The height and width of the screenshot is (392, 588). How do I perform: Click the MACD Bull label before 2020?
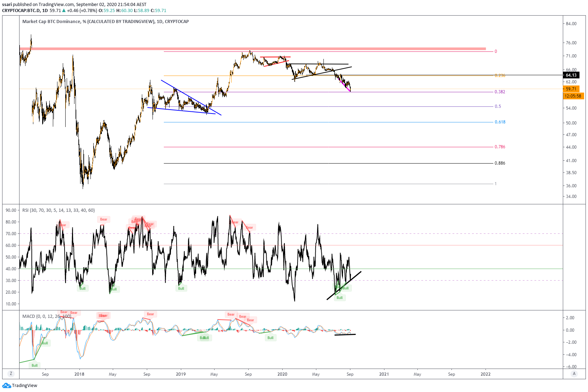(271, 338)
